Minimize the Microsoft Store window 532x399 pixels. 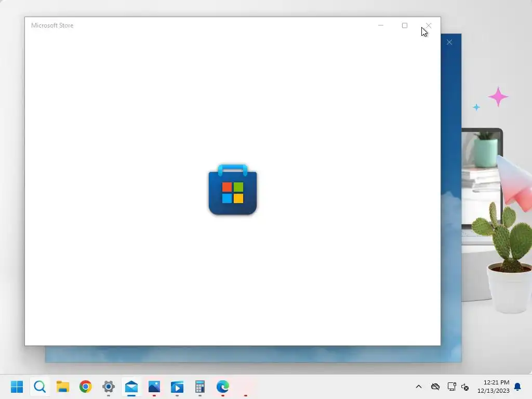381,25
